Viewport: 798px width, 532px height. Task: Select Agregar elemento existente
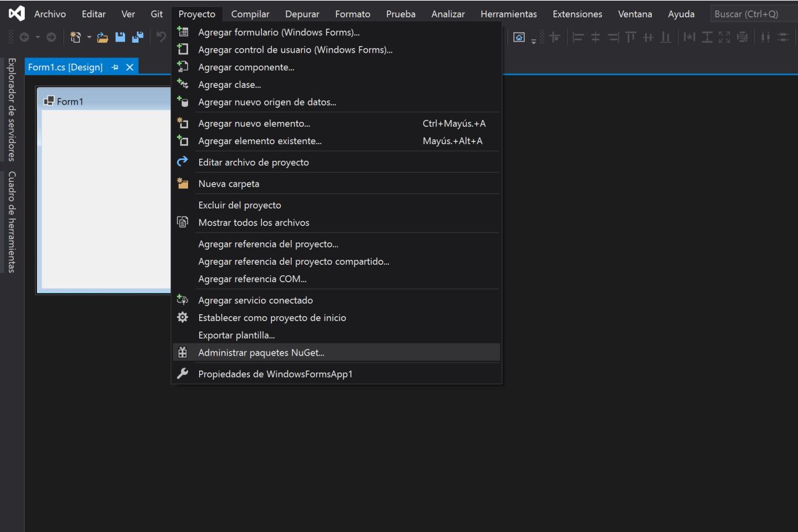click(337, 141)
